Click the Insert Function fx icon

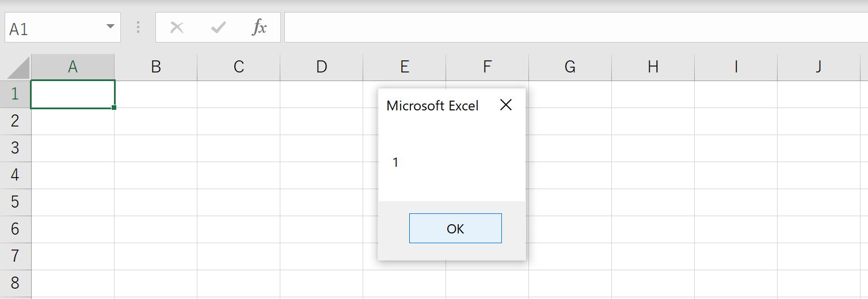click(260, 28)
